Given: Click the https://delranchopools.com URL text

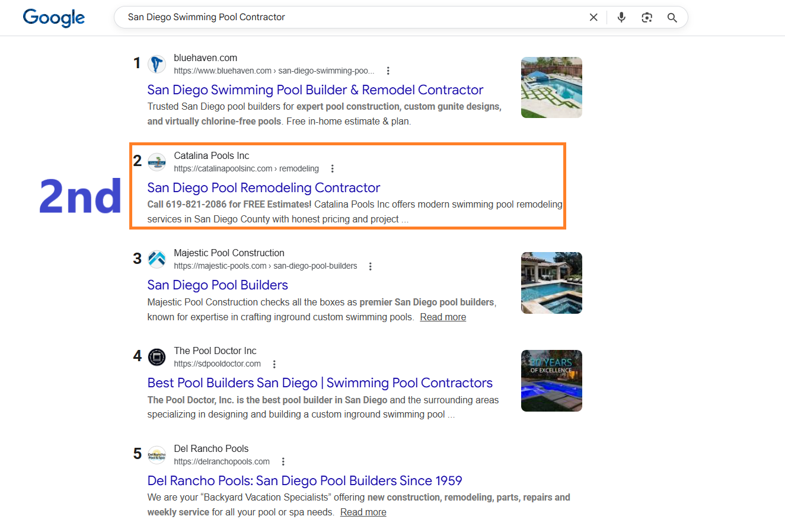Looking at the screenshot, I should 222,461.
